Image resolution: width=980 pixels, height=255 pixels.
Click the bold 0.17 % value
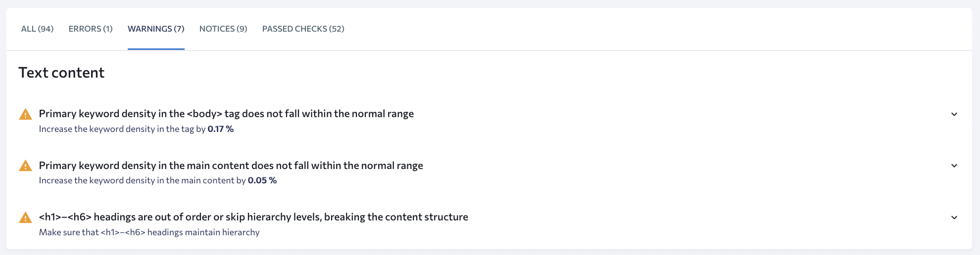pos(221,129)
